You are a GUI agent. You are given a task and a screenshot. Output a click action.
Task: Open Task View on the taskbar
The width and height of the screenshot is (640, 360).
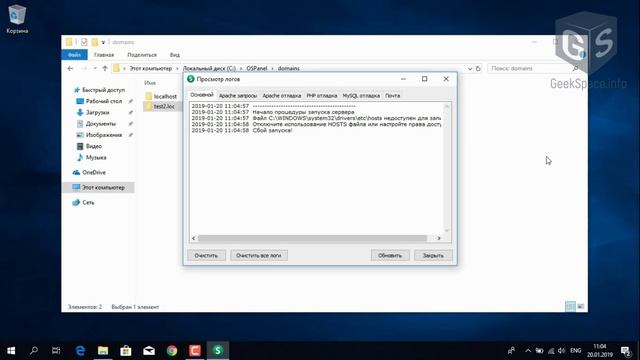click(x=56, y=351)
